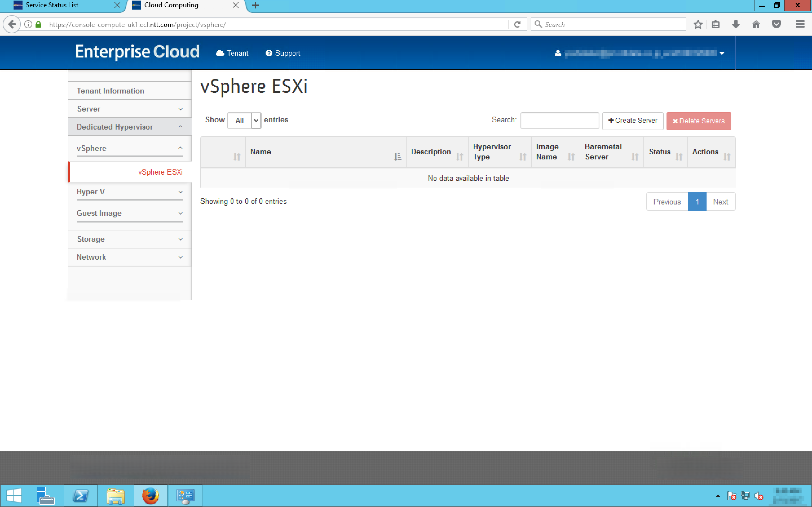Click the Firefox bookmark star icon
Viewport: 812px width, 507px height.
[698, 25]
